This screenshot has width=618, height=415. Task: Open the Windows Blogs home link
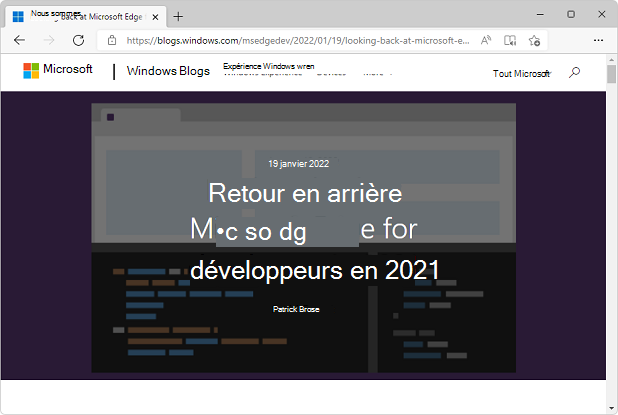point(168,71)
